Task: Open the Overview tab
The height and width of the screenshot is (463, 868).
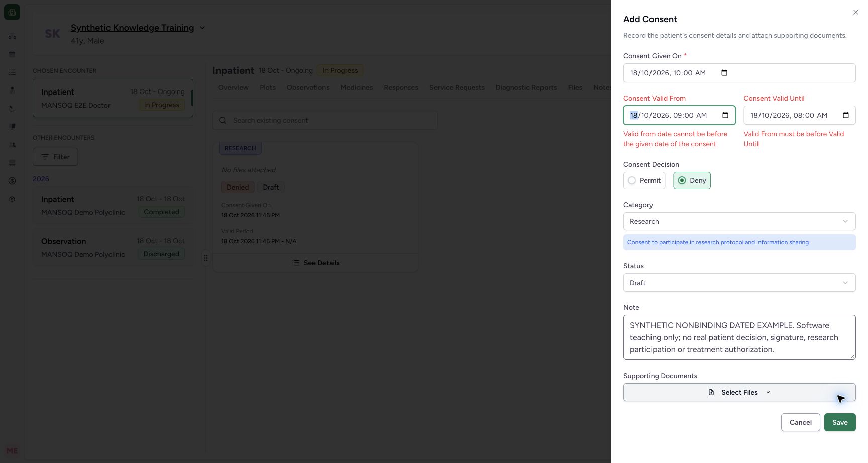Action: pos(233,87)
